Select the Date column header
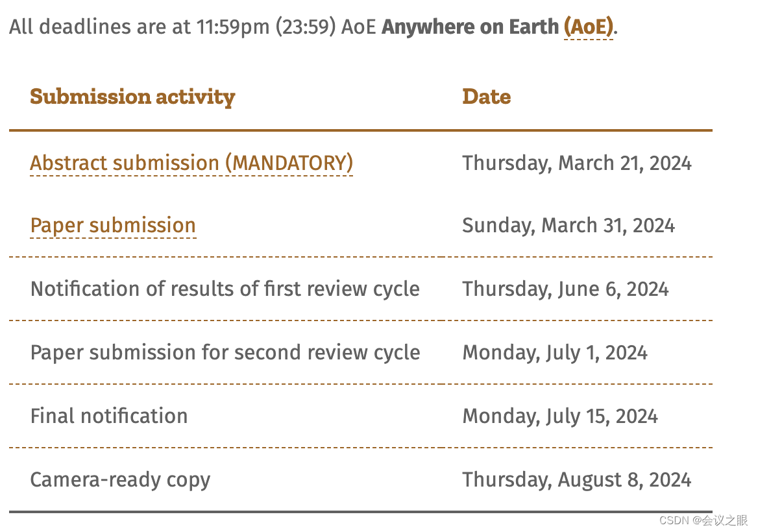758x532 pixels. pos(486,97)
